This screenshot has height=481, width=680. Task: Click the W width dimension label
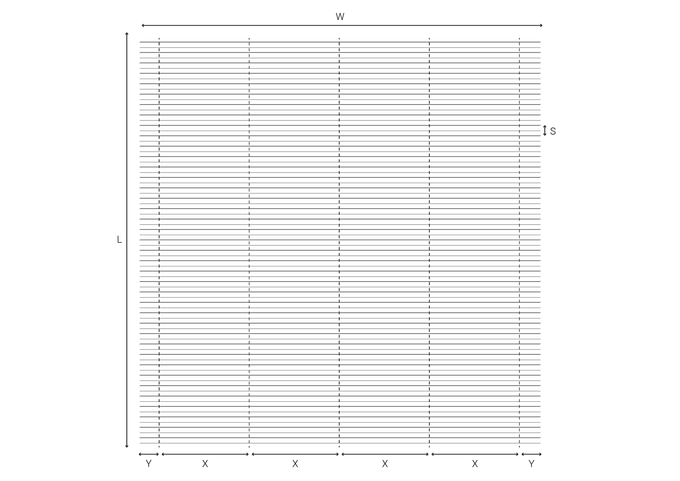coord(340,16)
